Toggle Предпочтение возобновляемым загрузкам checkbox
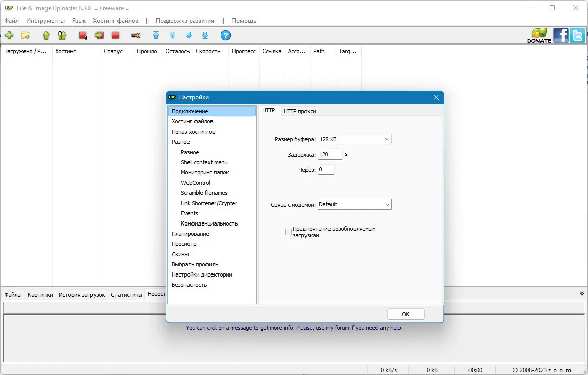 coord(288,232)
